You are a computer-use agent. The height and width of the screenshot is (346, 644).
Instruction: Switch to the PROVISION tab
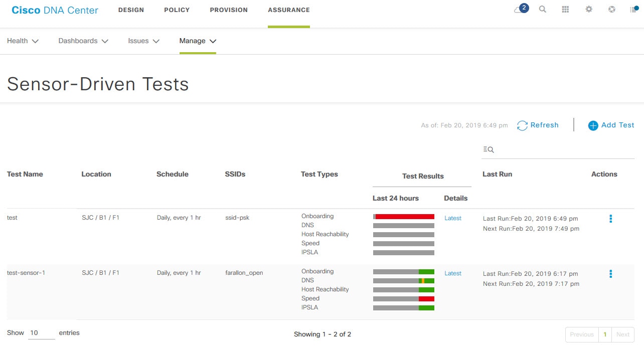229,10
